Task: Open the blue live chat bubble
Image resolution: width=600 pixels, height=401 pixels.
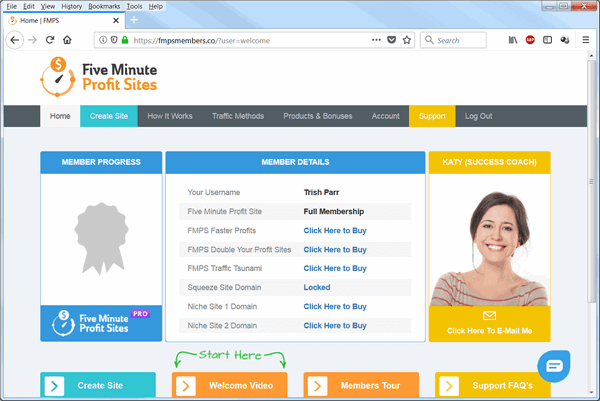Action: [x=553, y=366]
